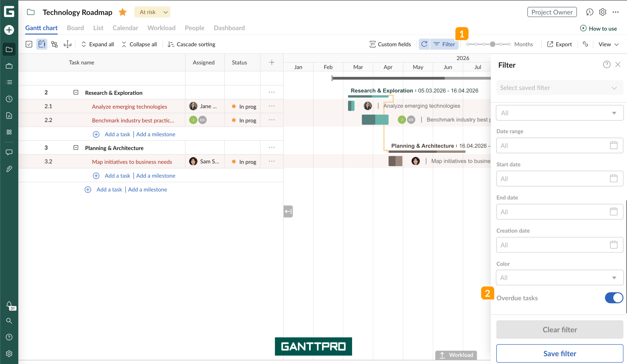
Task: Open the Select saved filter dropdown
Action: (559, 88)
